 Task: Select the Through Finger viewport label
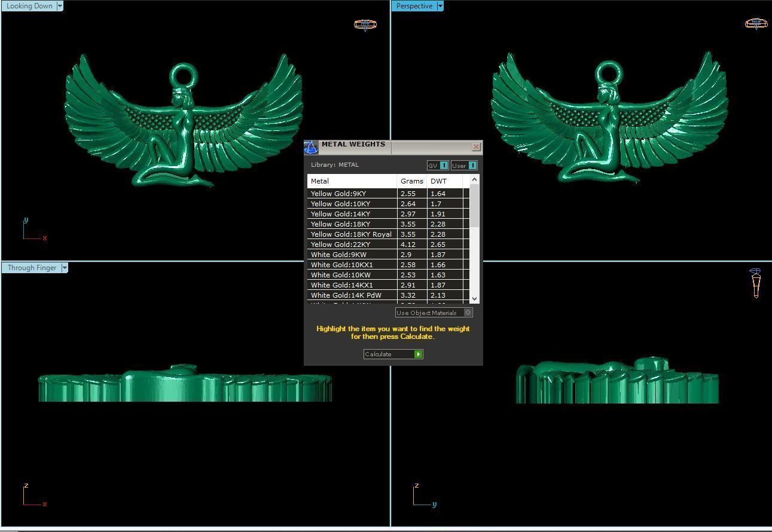point(32,268)
